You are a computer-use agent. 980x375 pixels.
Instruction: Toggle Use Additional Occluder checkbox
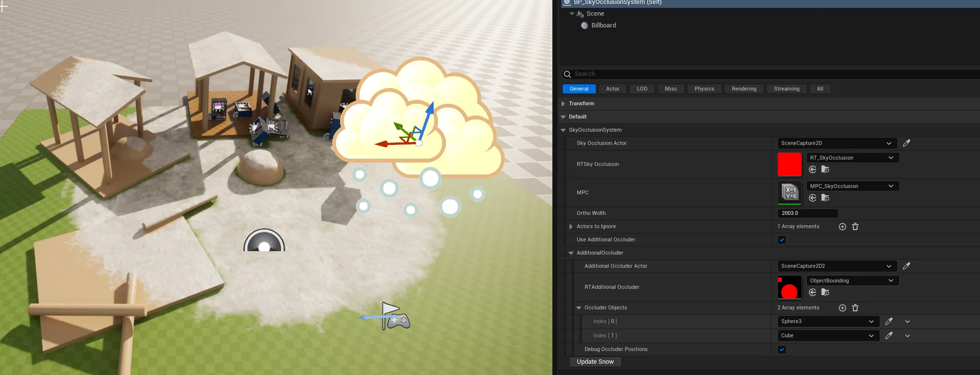click(x=782, y=240)
